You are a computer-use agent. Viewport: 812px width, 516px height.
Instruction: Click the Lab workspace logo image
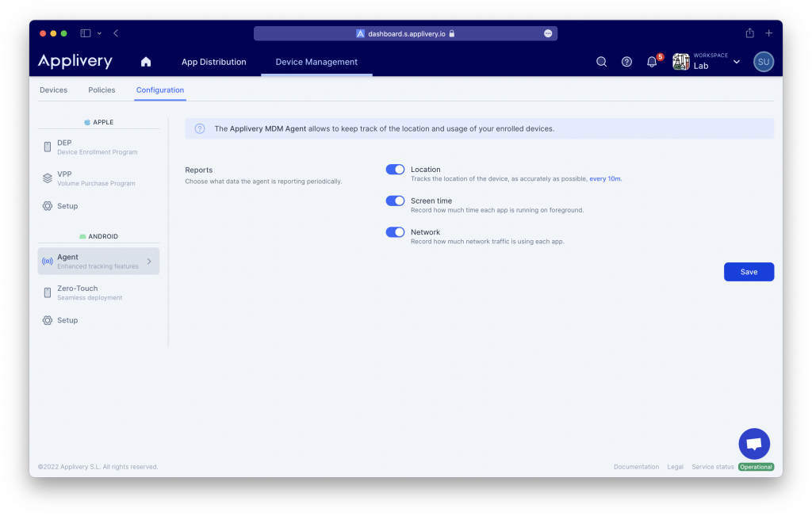point(681,62)
